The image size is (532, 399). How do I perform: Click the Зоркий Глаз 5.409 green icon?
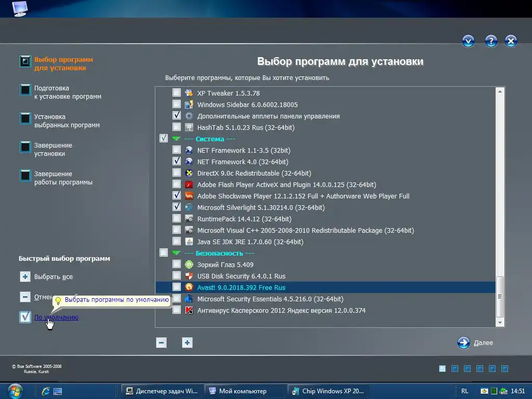(189, 264)
